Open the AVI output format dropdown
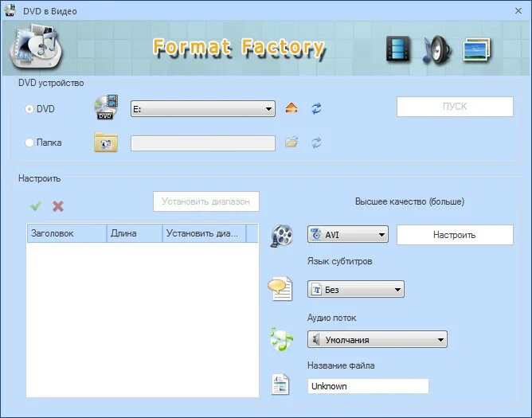 coord(348,234)
